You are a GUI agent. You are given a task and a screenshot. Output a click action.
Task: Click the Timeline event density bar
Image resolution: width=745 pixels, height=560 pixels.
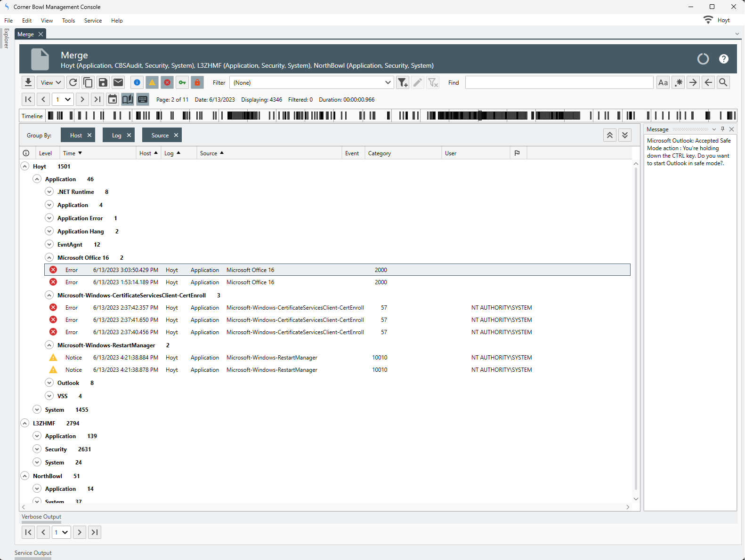click(391, 116)
